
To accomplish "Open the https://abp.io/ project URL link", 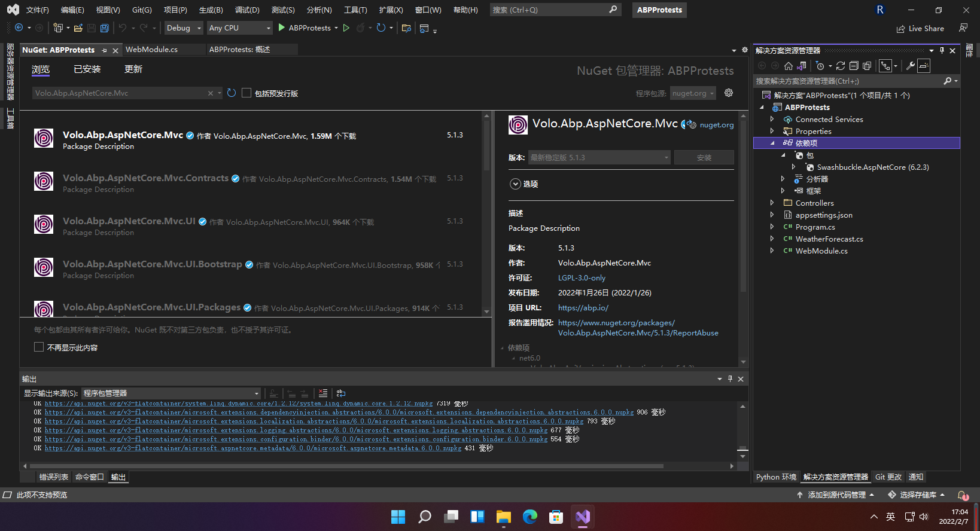I will tap(583, 308).
